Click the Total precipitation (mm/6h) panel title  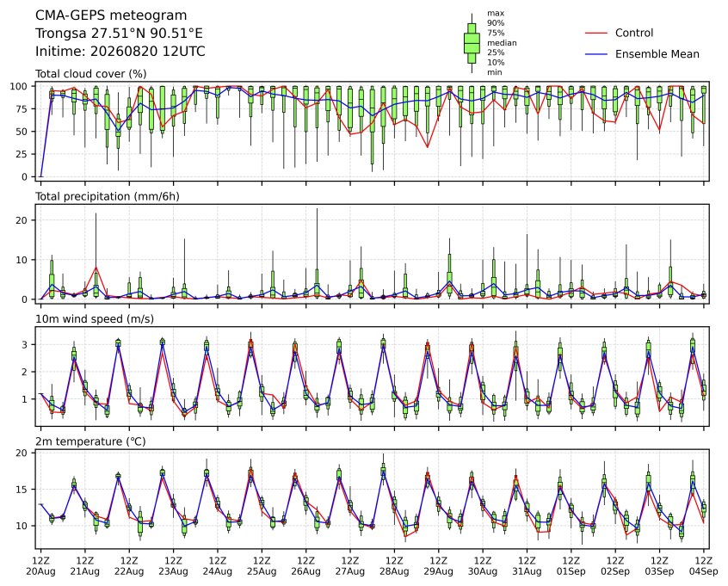[108, 196]
